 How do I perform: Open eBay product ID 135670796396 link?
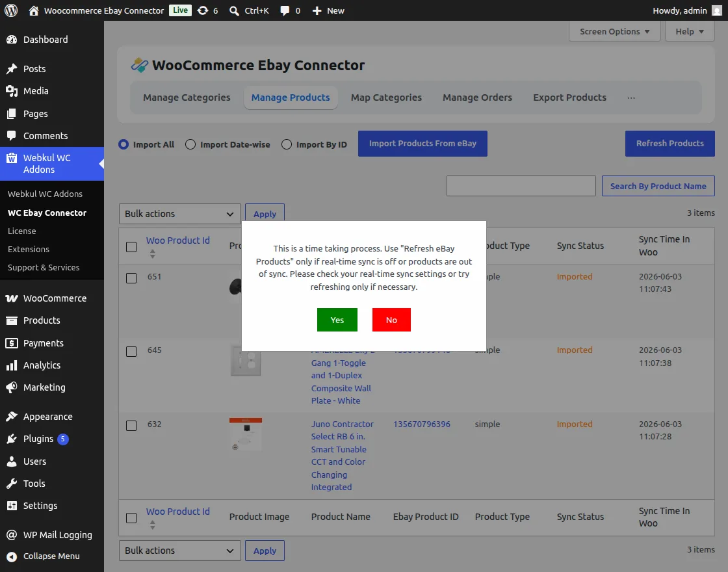[422, 424]
